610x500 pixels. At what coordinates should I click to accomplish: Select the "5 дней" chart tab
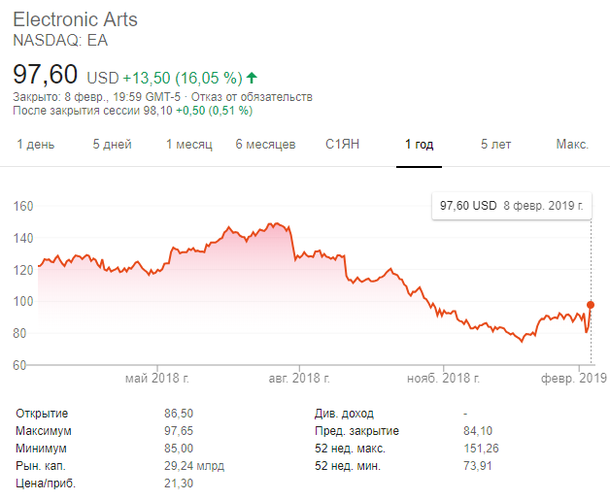coord(112,145)
